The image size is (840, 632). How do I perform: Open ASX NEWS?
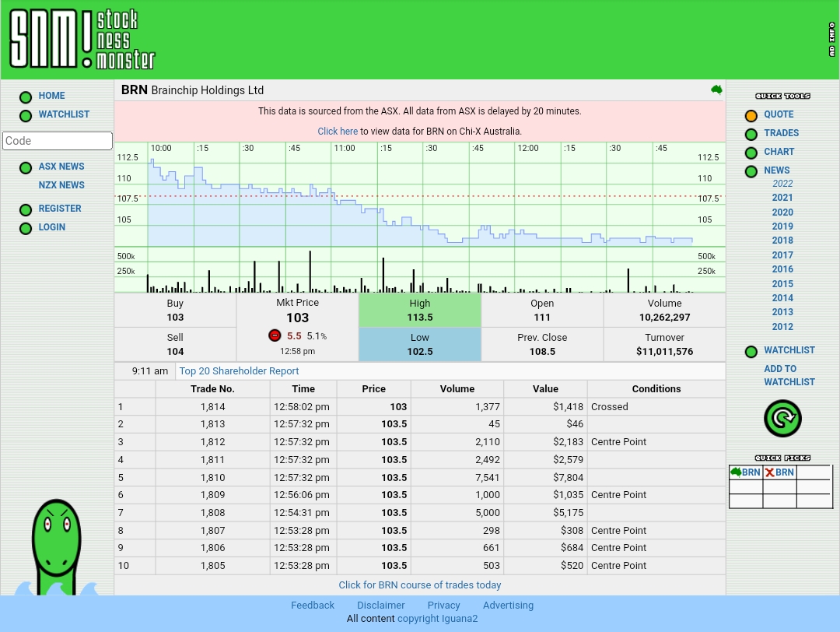click(61, 167)
